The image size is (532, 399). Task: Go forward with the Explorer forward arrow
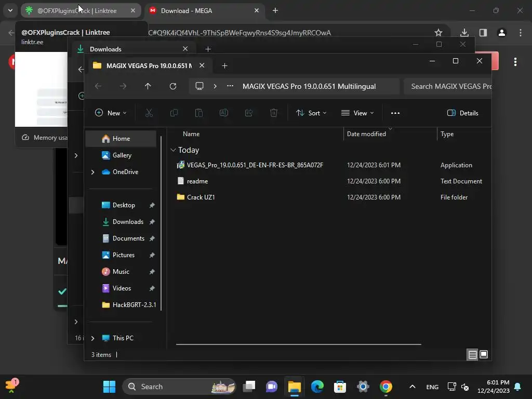point(123,86)
